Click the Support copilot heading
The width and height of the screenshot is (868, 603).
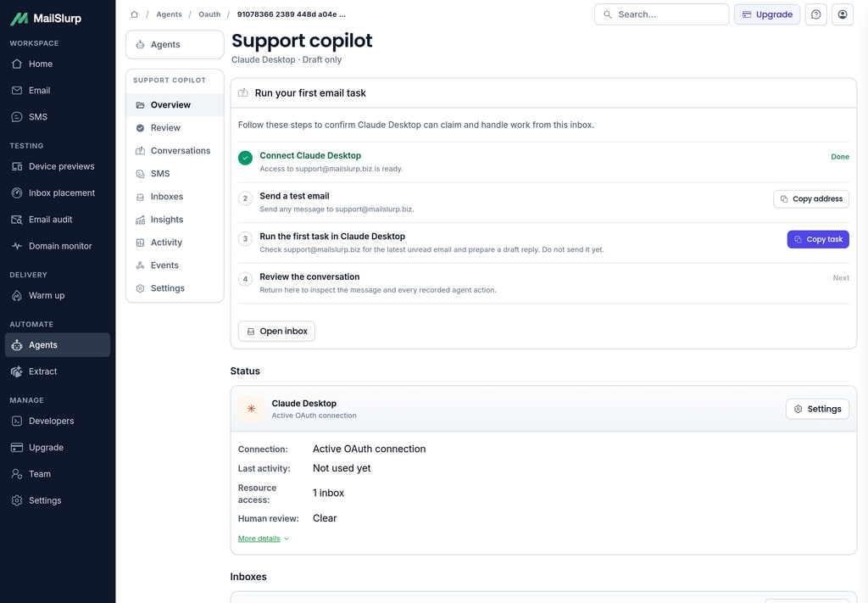[x=302, y=41]
